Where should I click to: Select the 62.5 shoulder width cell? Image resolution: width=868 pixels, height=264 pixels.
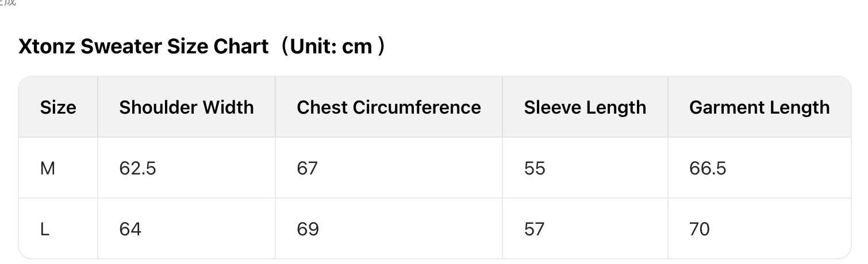tap(137, 168)
